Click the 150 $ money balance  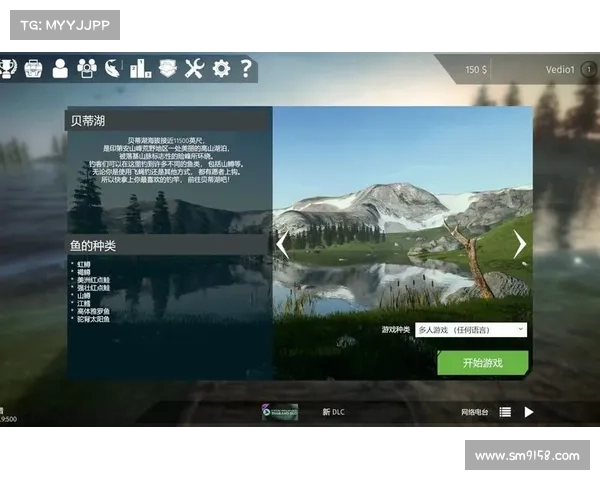[476, 70]
